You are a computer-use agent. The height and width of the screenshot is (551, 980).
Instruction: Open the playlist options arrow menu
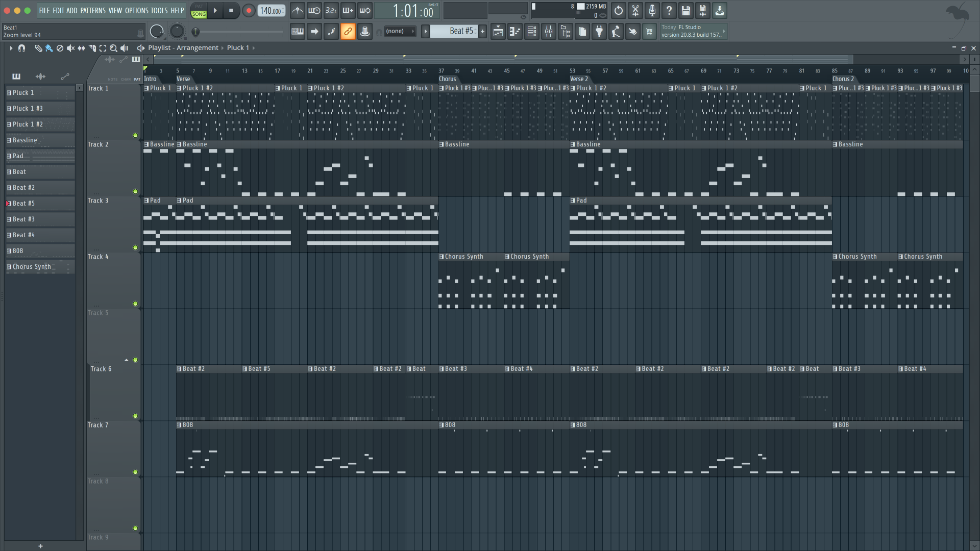click(x=11, y=48)
